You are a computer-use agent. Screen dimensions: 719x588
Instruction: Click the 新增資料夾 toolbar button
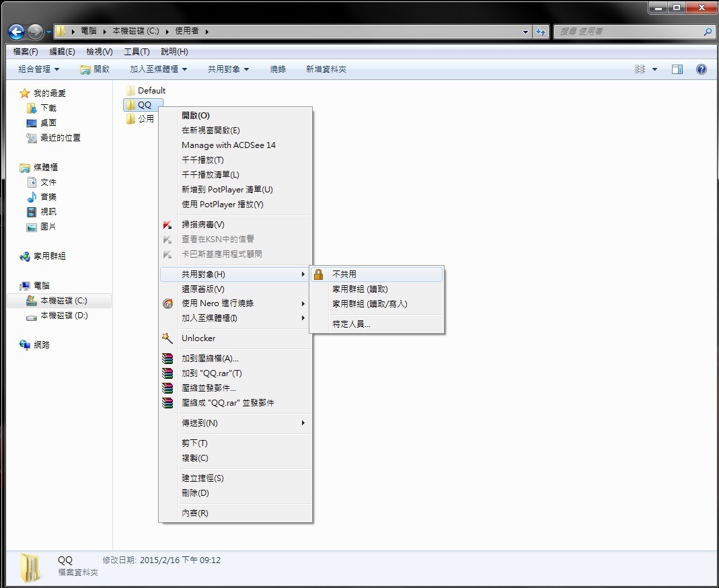326,69
